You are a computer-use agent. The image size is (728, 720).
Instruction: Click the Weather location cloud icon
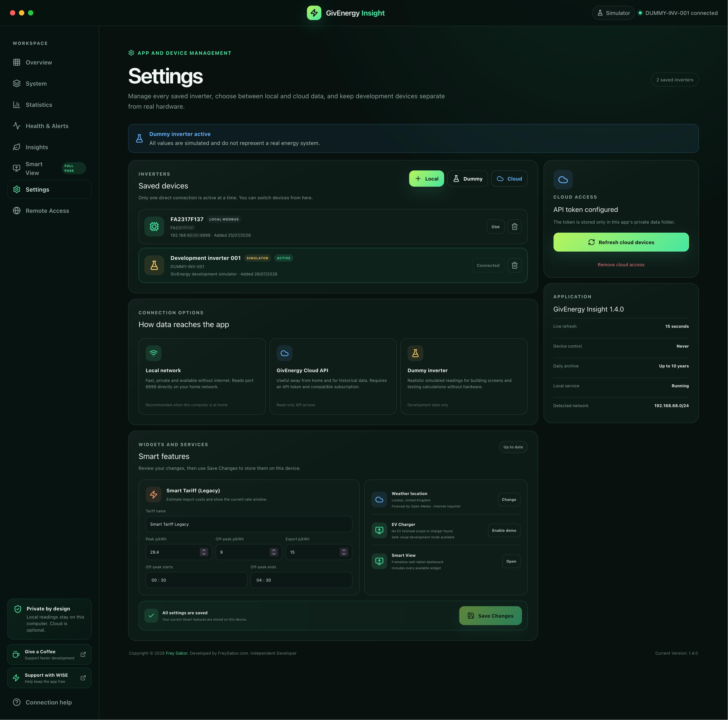point(380,500)
